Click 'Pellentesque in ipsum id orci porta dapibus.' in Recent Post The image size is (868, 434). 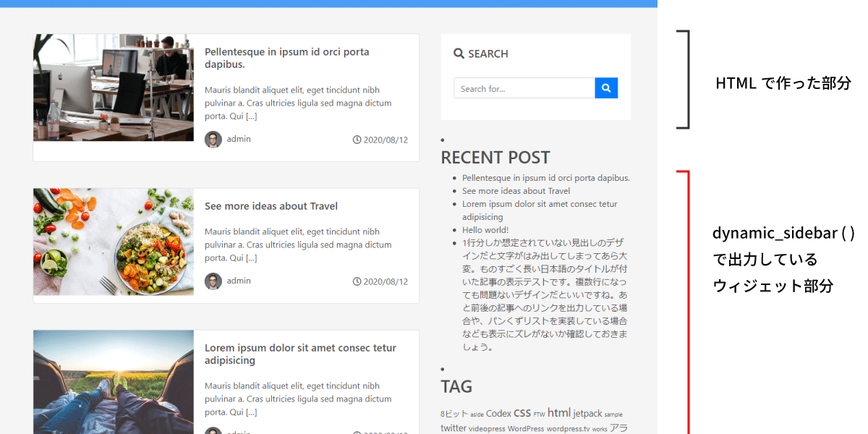pos(546,178)
